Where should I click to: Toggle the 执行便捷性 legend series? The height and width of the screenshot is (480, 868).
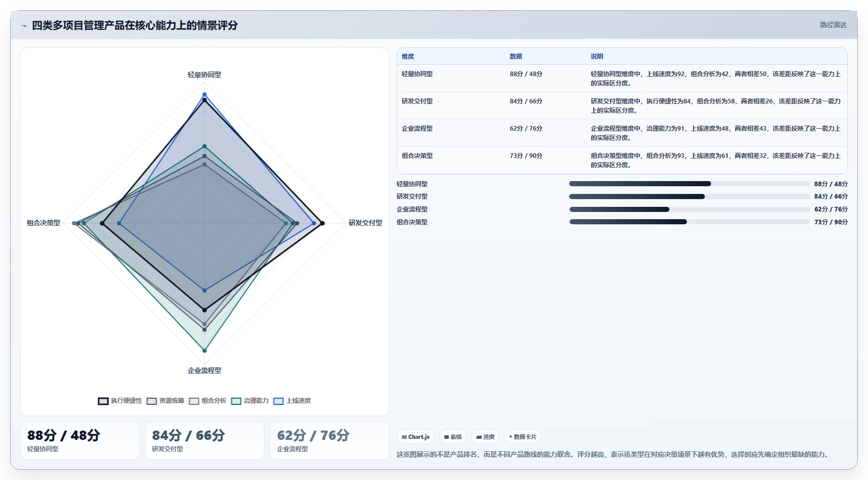[120, 401]
